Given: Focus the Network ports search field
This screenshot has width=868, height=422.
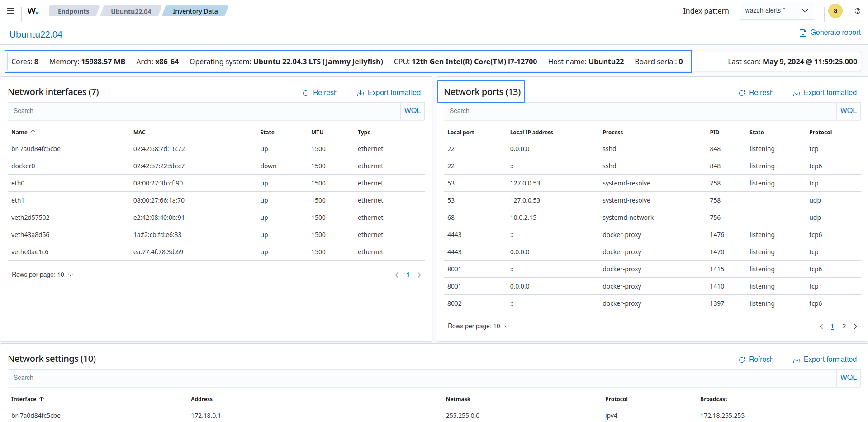Looking at the screenshot, I should [640, 111].
